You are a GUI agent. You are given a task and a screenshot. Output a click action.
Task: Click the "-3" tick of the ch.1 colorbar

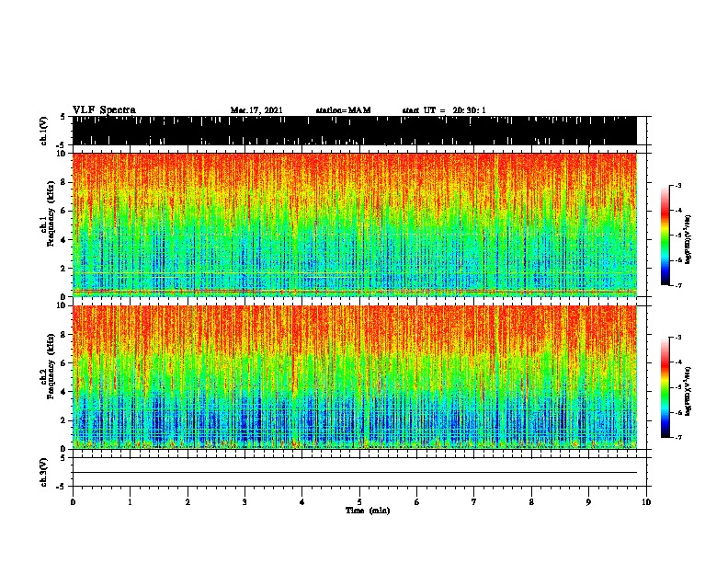coord(678,185)
